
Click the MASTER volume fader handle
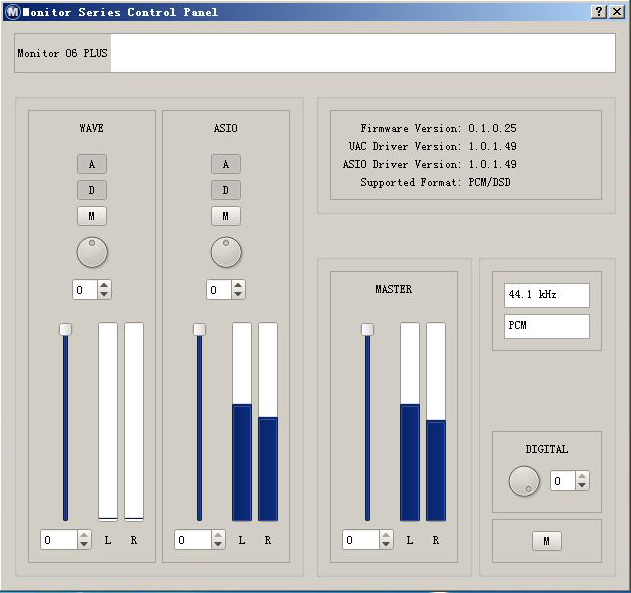pos(367,329)
